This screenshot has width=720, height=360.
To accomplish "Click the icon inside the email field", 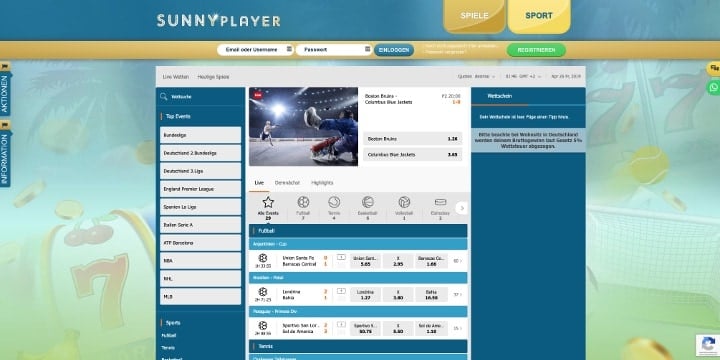I will point(289,49).
